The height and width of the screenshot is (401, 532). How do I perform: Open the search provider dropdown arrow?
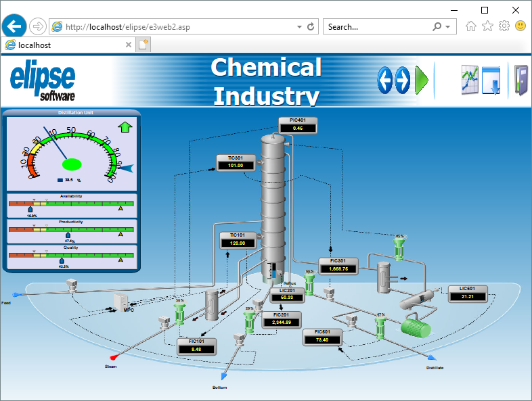[x=448, y=27]
